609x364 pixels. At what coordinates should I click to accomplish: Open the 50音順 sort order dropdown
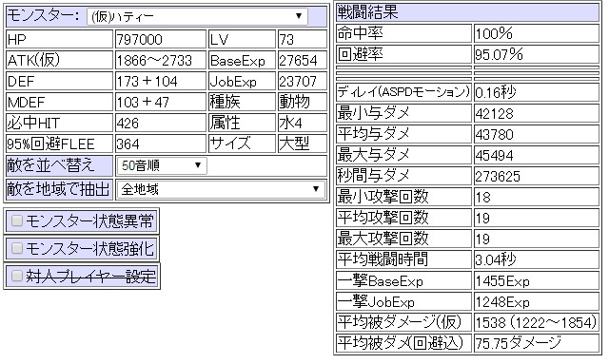[162, 165]
